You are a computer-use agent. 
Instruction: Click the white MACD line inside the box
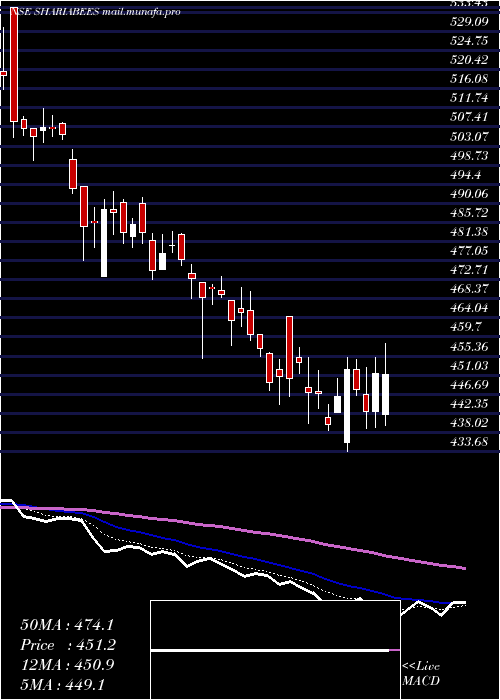[270, 650]
